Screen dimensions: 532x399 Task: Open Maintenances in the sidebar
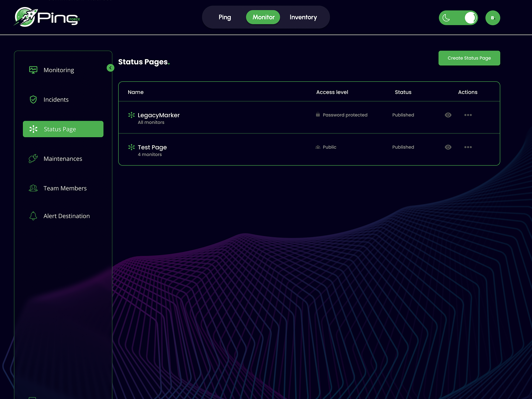click(63, 158)
